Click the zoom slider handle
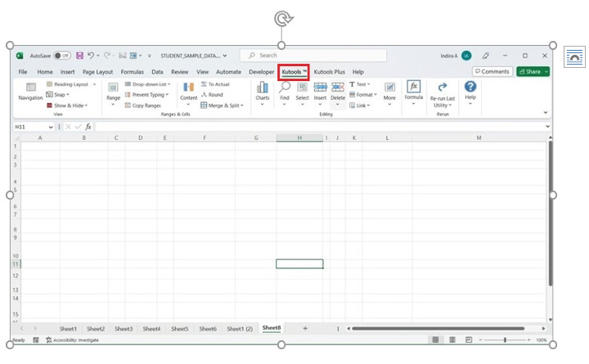This screenshot has width=589, height=364. [505, 340]
